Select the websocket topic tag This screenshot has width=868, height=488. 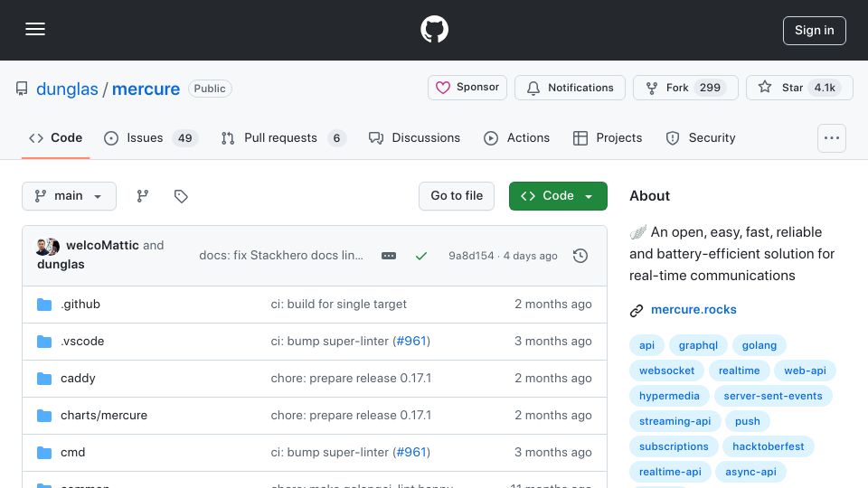pos(666,371)
